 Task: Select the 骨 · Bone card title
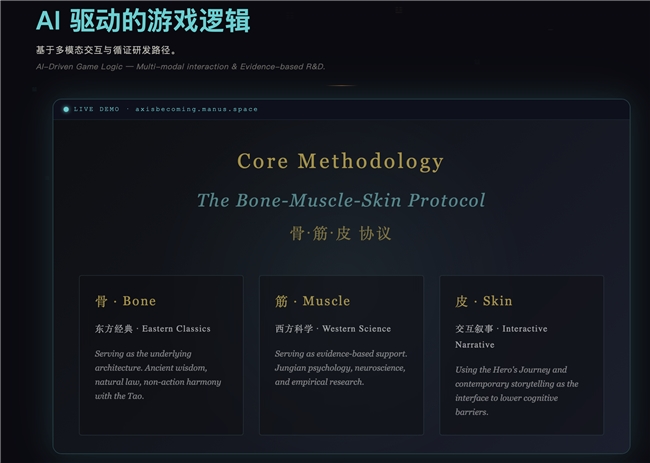125,301
